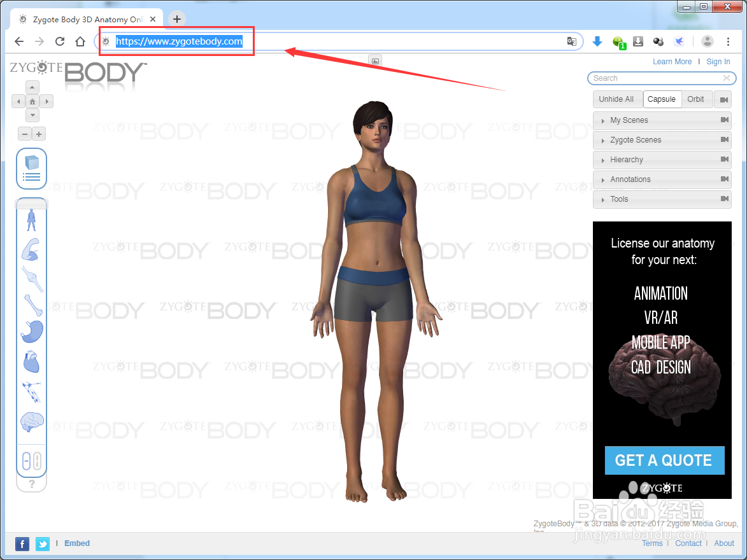Screen dimensions: 747x560
Task: Open the question mark help button
Action: tap(32, 484)
